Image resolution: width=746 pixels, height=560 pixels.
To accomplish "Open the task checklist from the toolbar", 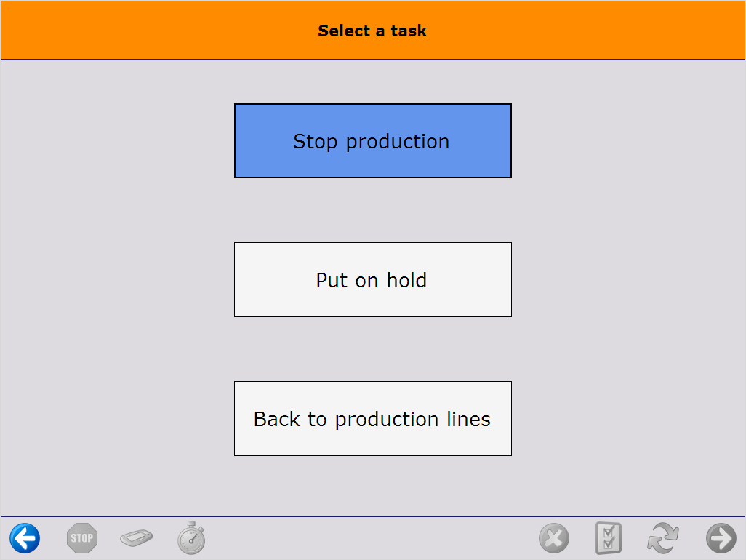I will (x=609, y=537).
